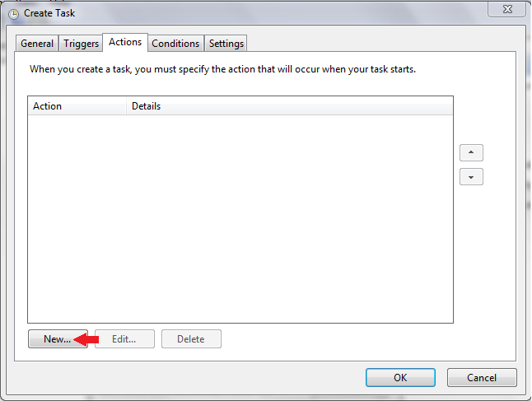This screenshot has height=401, width=532.
Task: Select the Actions tab
Action: point(125,42)
